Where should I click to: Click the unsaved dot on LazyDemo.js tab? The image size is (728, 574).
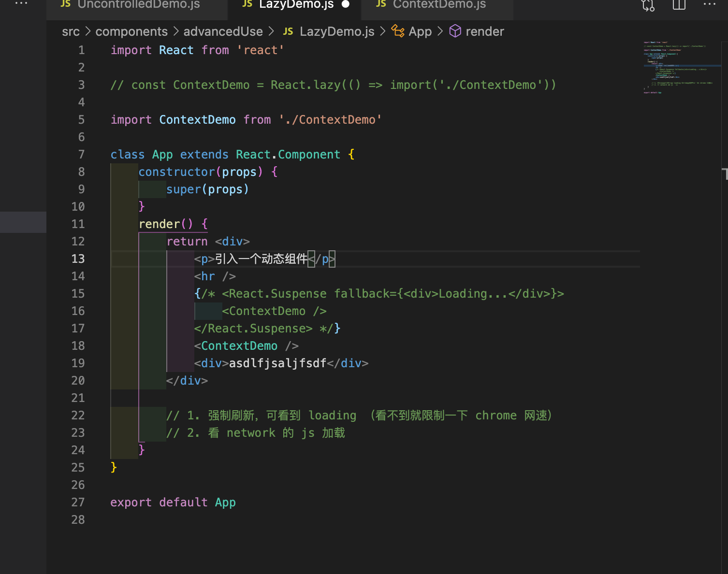click(x=346, y=4)
